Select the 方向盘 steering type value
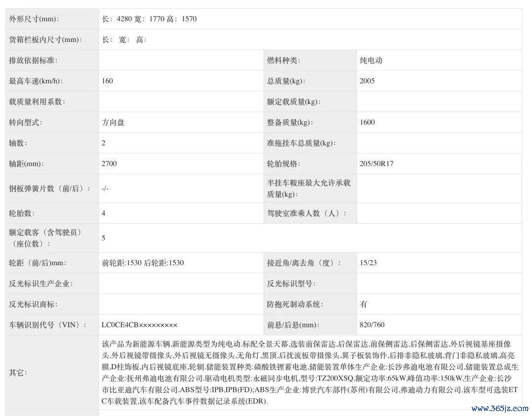This screenshot has height=416, width=532. tap(113, 122)
